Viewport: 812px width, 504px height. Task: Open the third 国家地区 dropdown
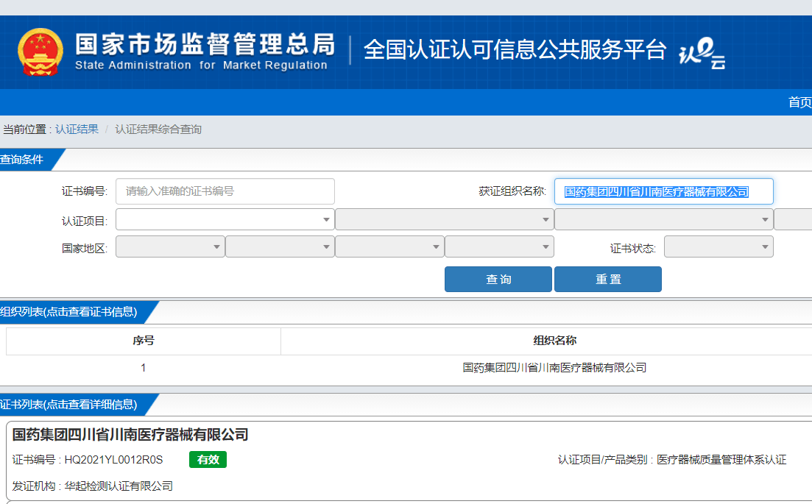click(389, 246)
